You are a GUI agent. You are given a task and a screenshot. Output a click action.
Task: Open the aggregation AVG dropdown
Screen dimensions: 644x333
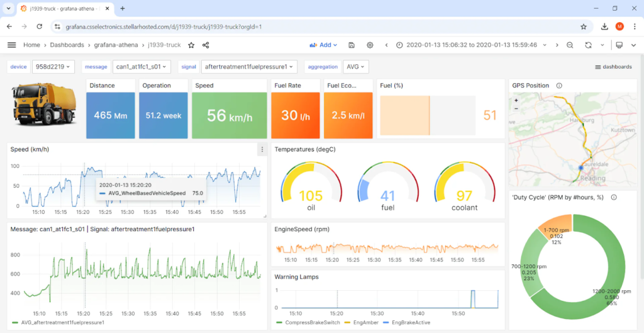[356, 66]
